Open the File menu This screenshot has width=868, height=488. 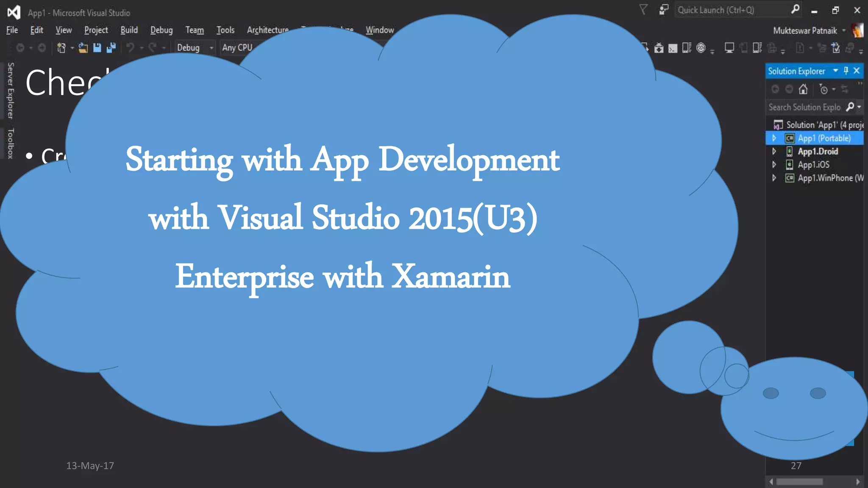tap(12, 30)
